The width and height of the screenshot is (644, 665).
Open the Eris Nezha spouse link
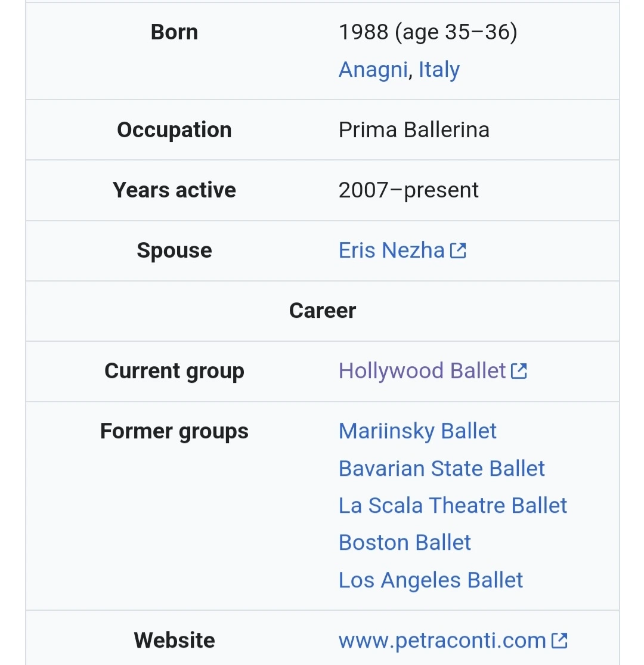[391, 250]
